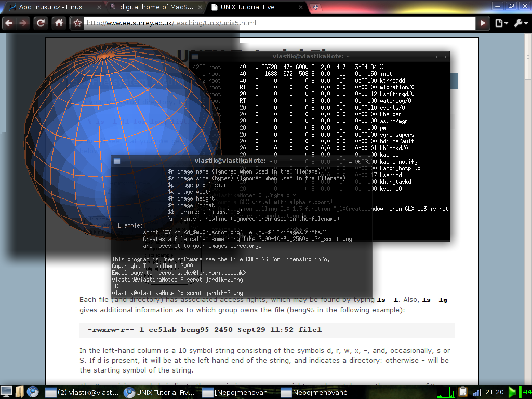Image resolution: width=532 pixels, height=399 pixels.
Task: Open the network signal tray icon
Action: tap(477, 393)
